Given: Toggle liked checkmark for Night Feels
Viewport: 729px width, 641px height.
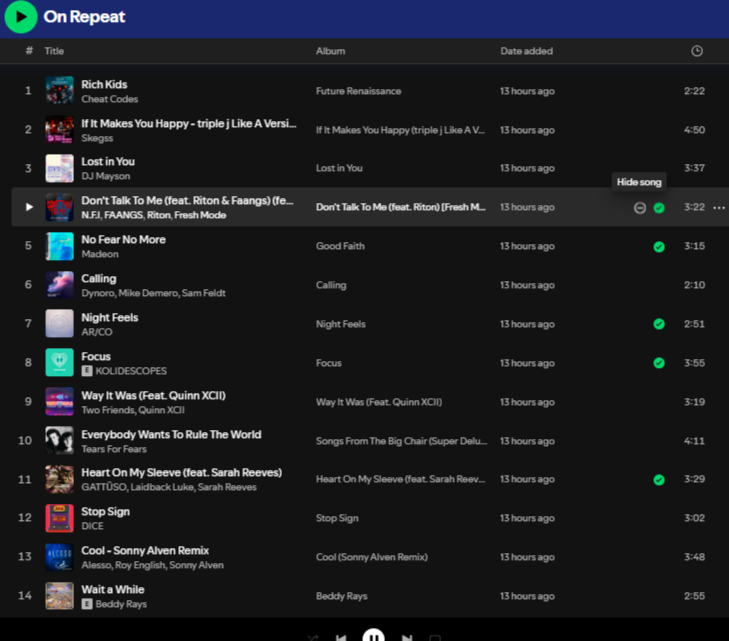Looking at the screenshot, I should point(659,324).
